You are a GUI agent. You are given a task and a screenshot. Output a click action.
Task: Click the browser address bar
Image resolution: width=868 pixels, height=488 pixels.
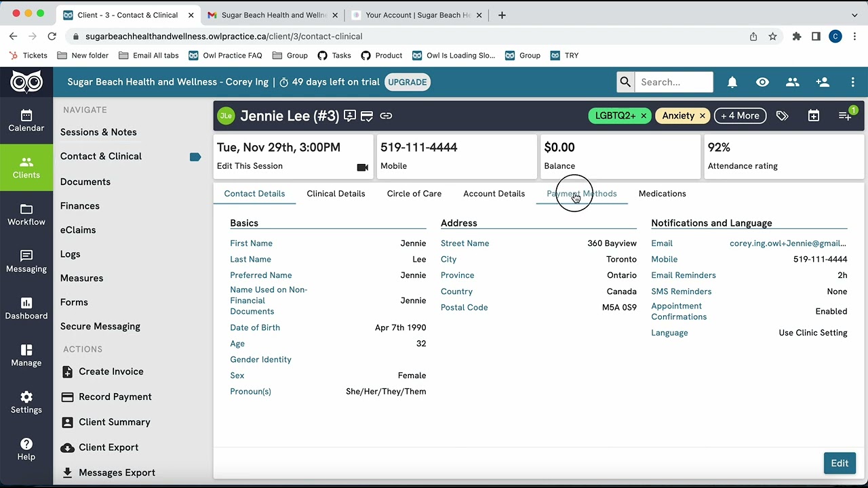[407, 36]
